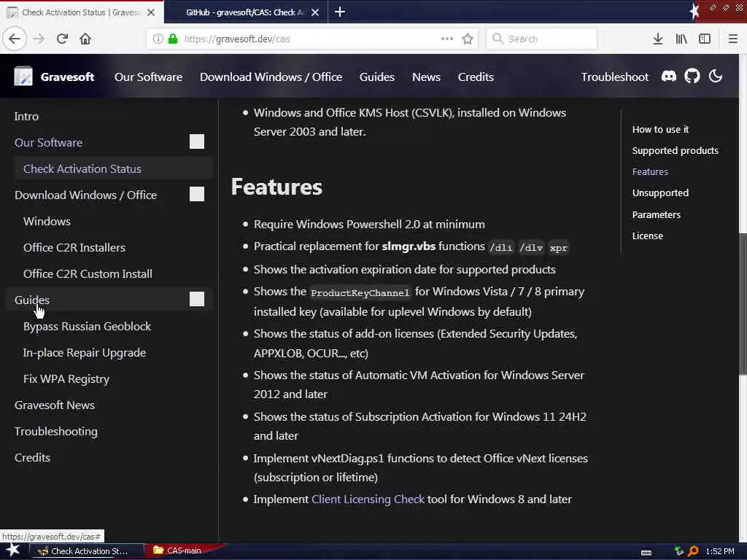The image size is (747, 560).
Task: Click the page vertical scrollbar thumb
Action: pyautogui.click(x=743, y=304)
